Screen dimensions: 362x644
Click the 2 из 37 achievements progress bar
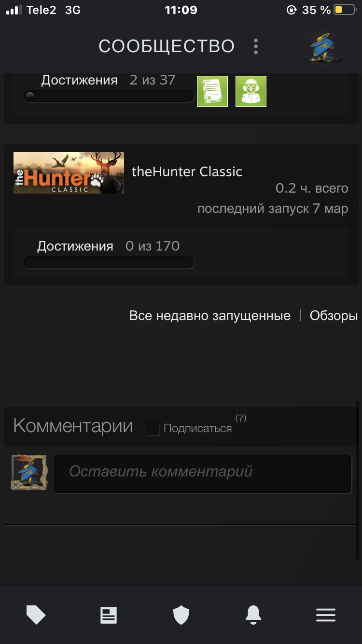(109, 96)
